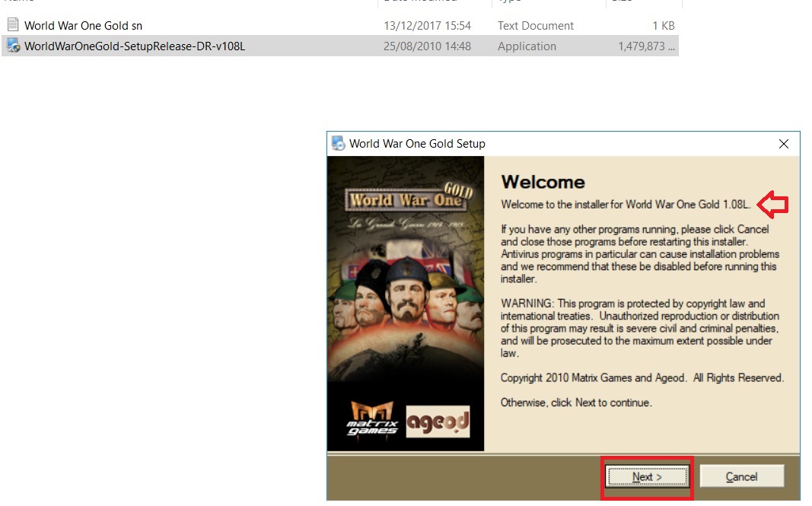Click the Next button in setup
The height and width of the screenshot is (506, 812).
coord(648,476)
